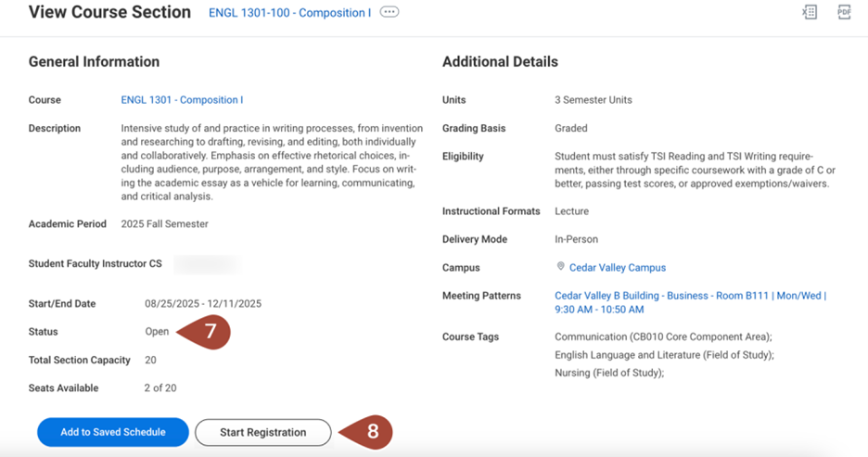This screenshot has height=457, width=868.
Task: Click the 3 Semester Units value
Action: tap(593, 100)
